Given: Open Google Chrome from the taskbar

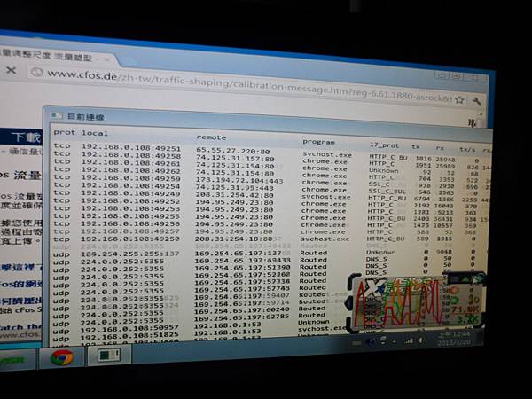Looking at the screenshot, I should point(62,357).
